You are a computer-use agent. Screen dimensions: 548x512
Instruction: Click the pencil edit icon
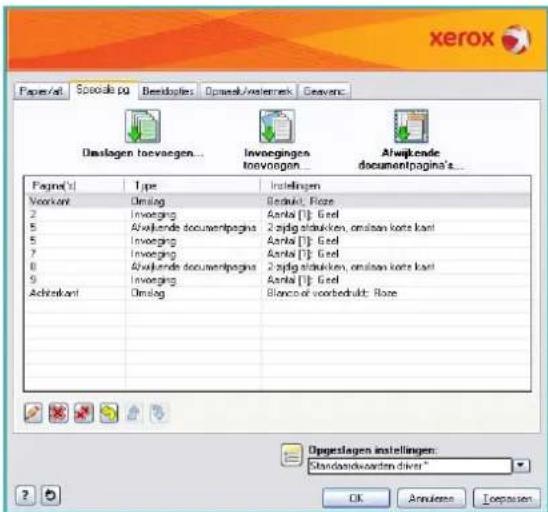click(x=33, y=413)
